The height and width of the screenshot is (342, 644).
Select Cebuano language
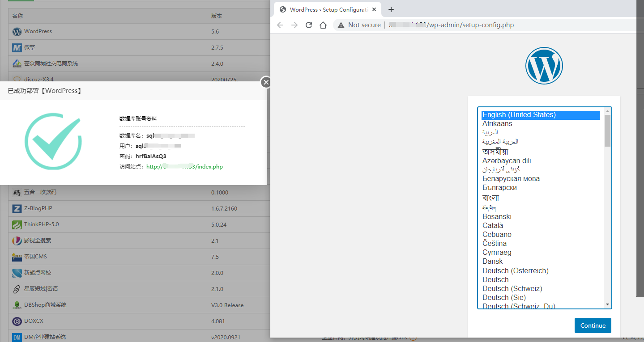tap(497, 235)
